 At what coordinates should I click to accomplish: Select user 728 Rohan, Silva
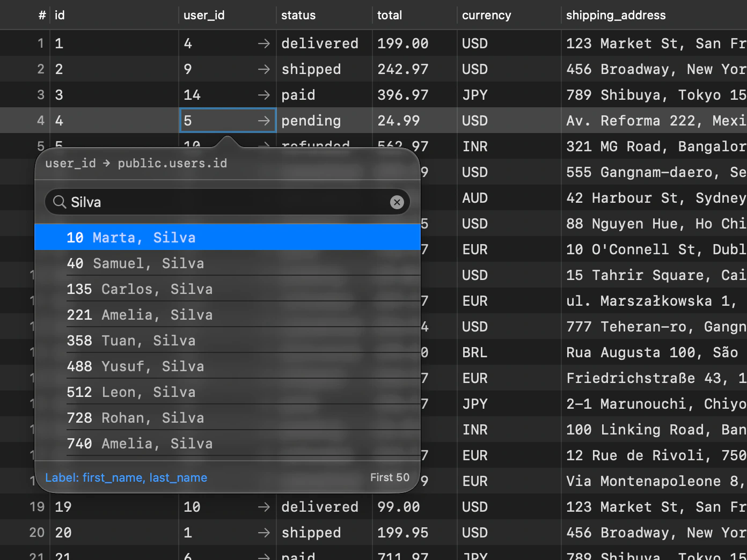pos(228,417)
